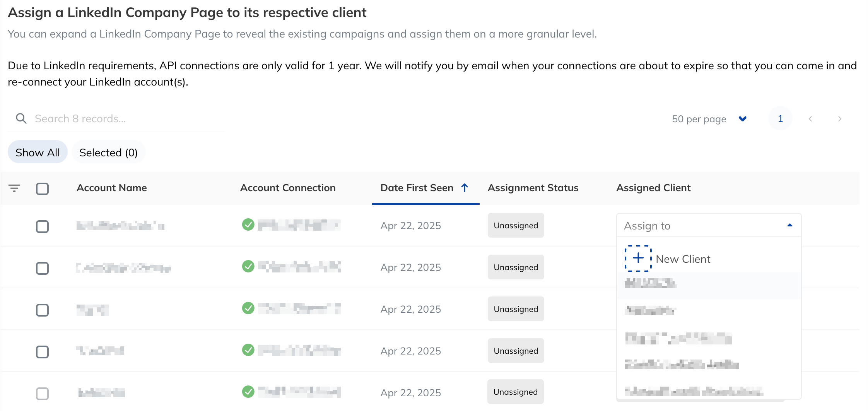Image resolution: width=868 pixels, height=411 pixels.
Task: Sort by the Account Name column header
Action: (x=112, y=188)
